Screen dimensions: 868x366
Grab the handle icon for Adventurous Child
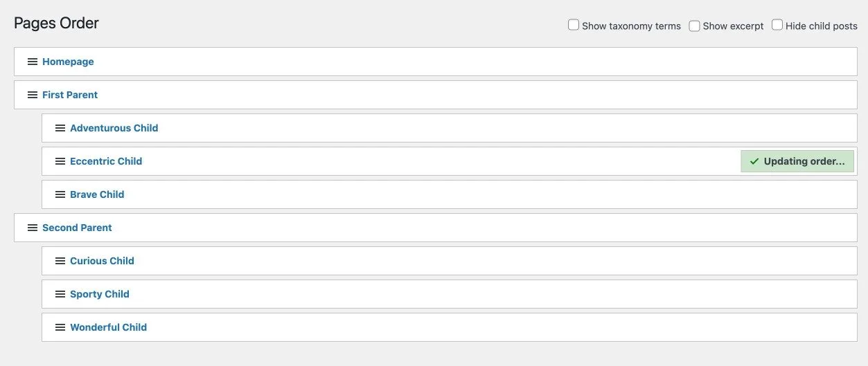tap(60, 128)
